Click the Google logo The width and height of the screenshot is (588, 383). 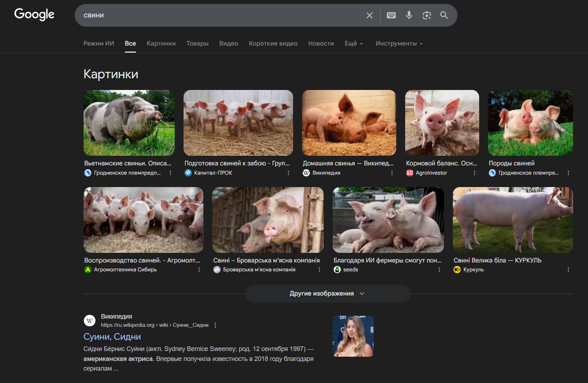[x=34, y=14]
